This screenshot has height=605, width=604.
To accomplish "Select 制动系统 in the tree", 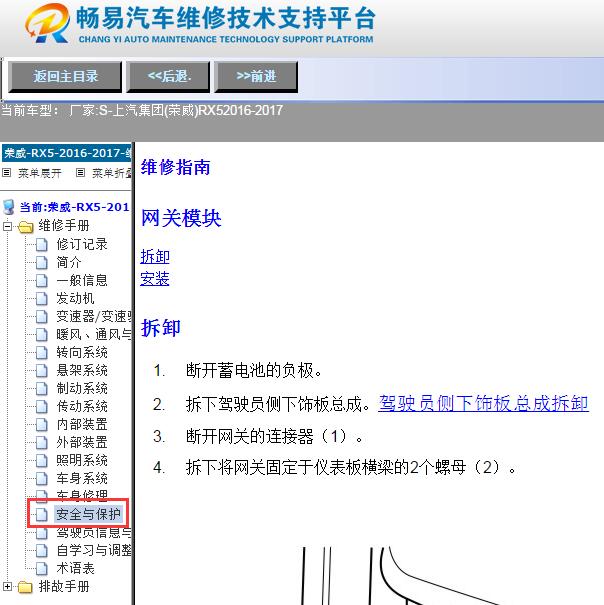I will pyautogui.click(x=82, y=389).
